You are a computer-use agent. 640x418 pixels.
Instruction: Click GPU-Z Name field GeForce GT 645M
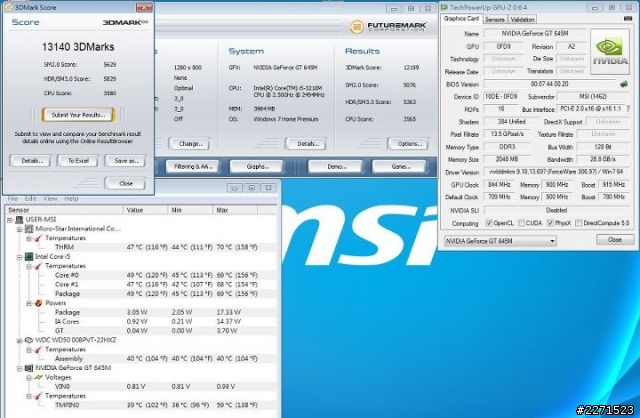click(x=535, y=33)
